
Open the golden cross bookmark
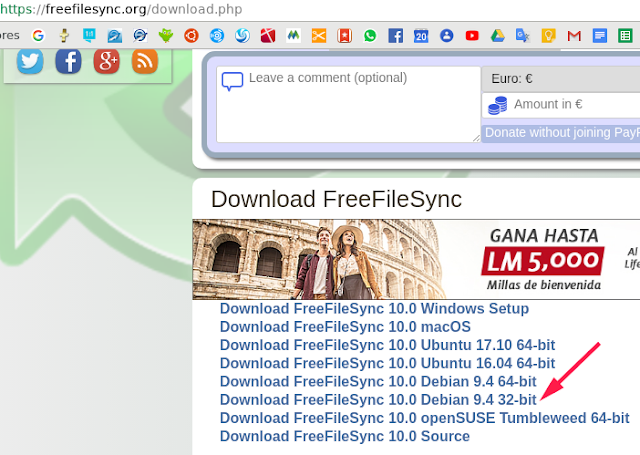64,36
